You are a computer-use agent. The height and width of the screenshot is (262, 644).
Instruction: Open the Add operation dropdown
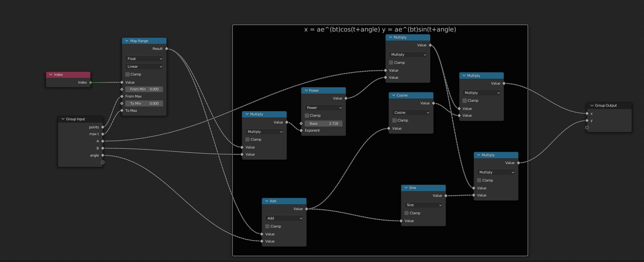[x=284, y=218]
